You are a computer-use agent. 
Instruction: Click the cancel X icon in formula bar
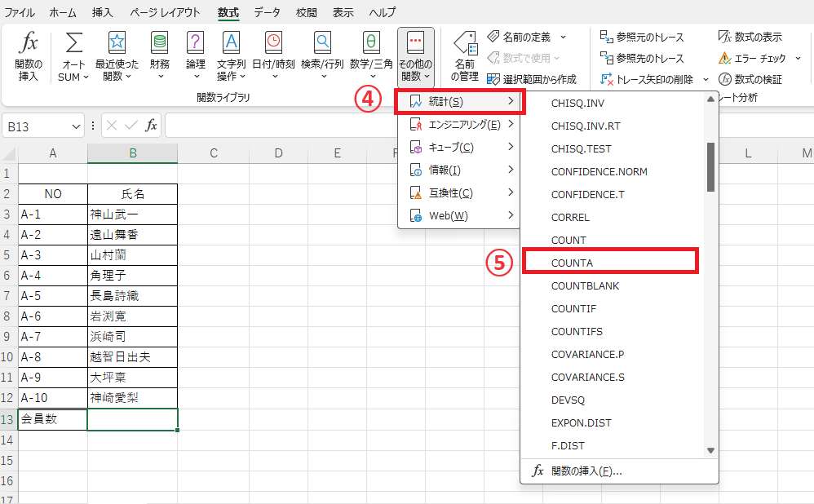pos(112,126)
